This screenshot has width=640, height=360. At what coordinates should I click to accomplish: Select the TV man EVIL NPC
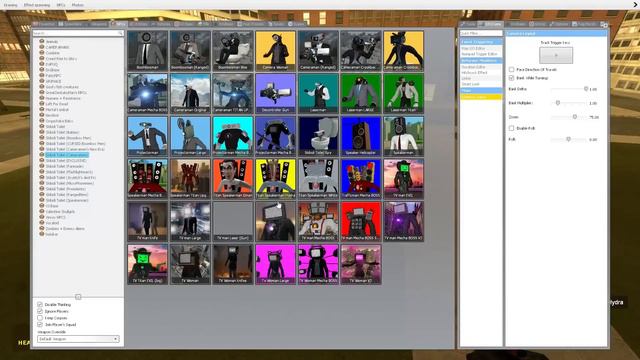tap(404, 179)
